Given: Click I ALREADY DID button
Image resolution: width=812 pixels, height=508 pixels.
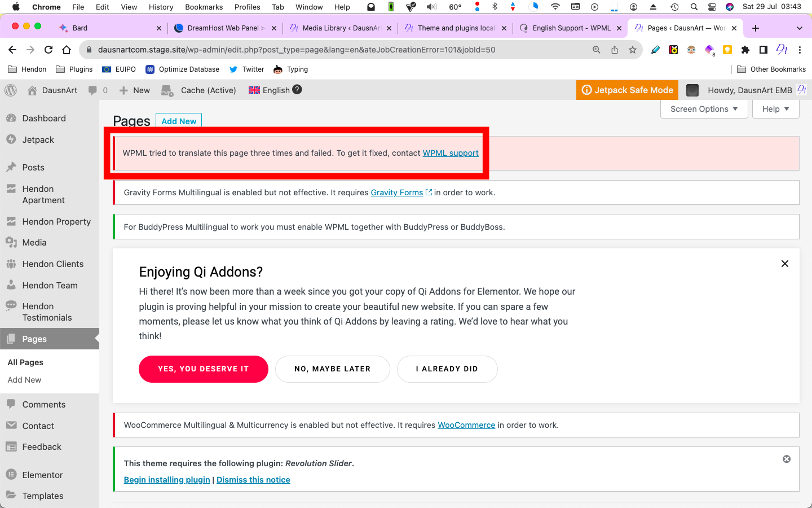Looking at the screenshot, I should (447, 369).
